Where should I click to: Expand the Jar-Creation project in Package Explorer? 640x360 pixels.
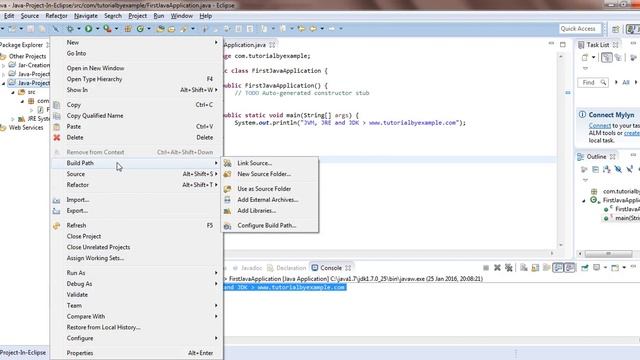tap(4, 65)
